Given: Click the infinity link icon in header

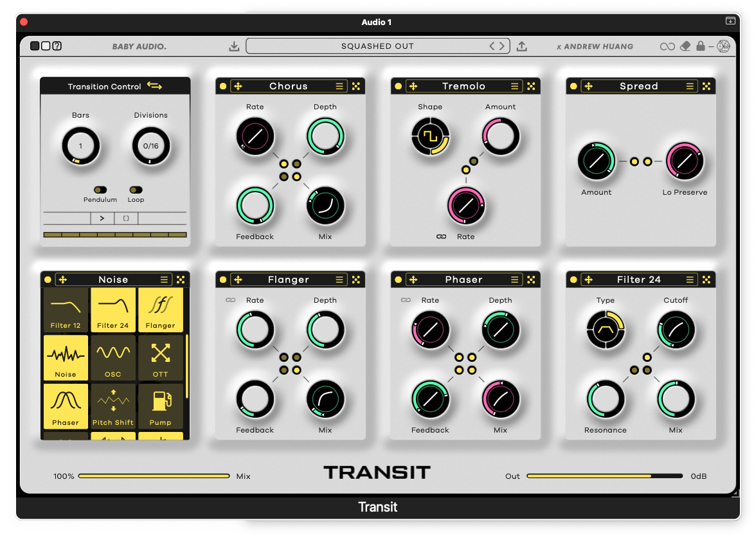Looking at the screenshot, I should click(667, 46).
